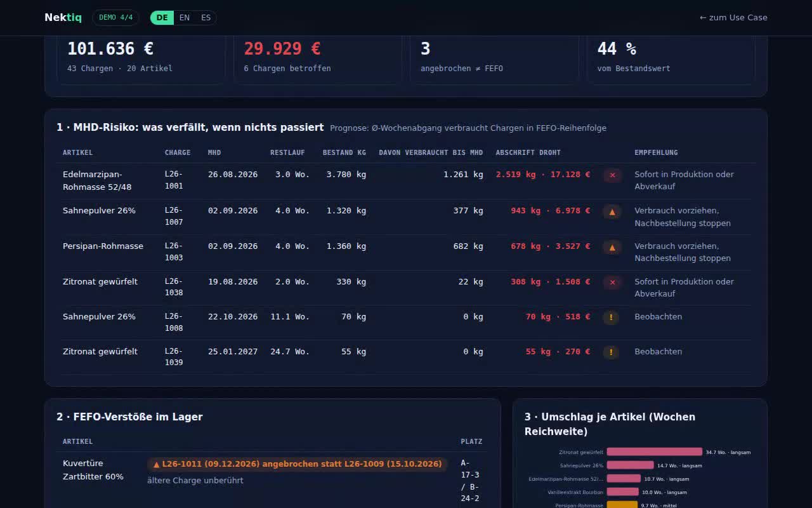Click the RESTLAUF column header
The width and height of the screenshot is (812, 508).
click(287, 152)
